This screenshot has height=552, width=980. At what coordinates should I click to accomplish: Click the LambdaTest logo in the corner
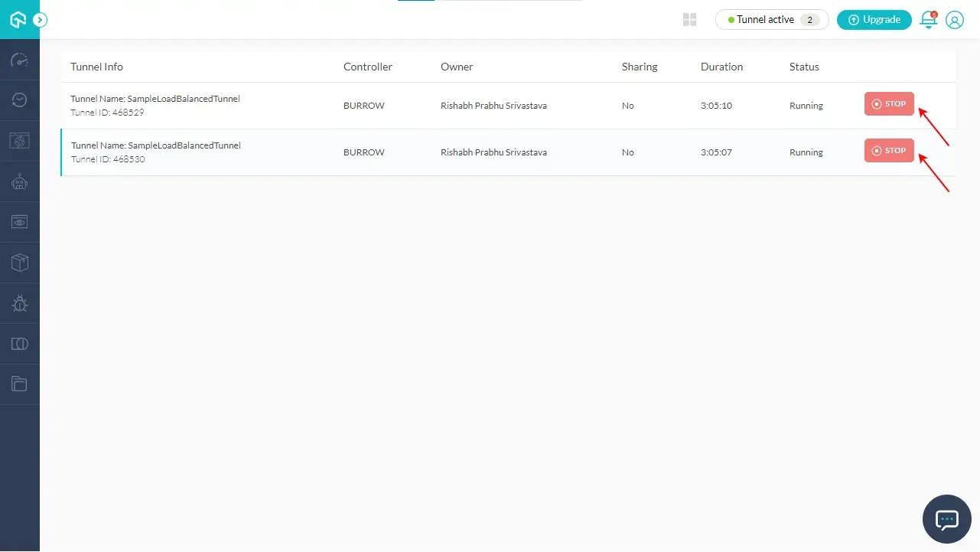pos(18,20)
